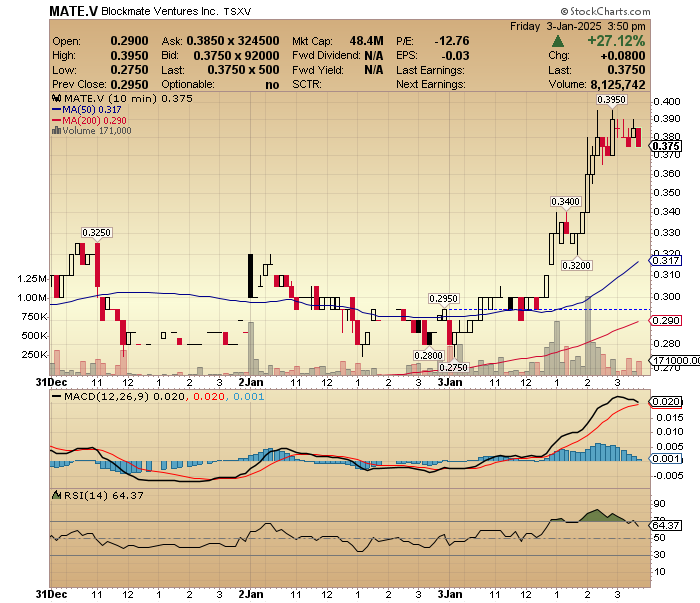Click the 0.317 MA(50) axis tag
Image resolution: width=700 pixels, height=603 pixels.
(666, 260)
